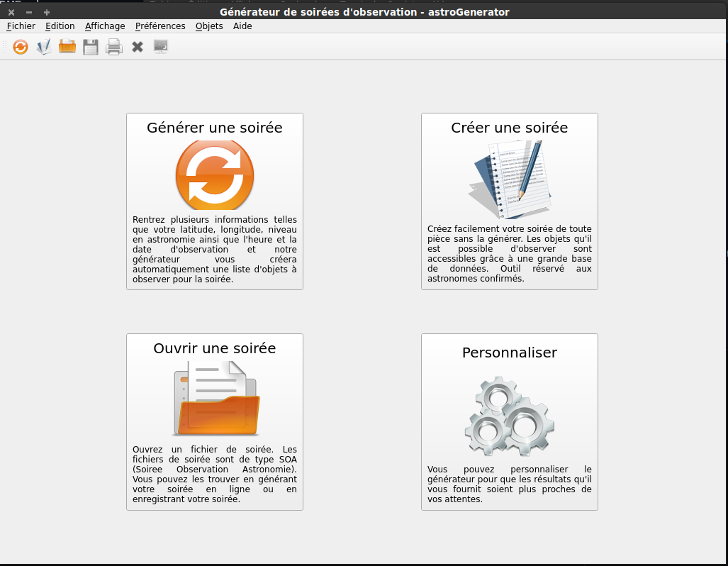
Task: Click the floppy disk save toolbar icon
Action: tap(91, 48)
